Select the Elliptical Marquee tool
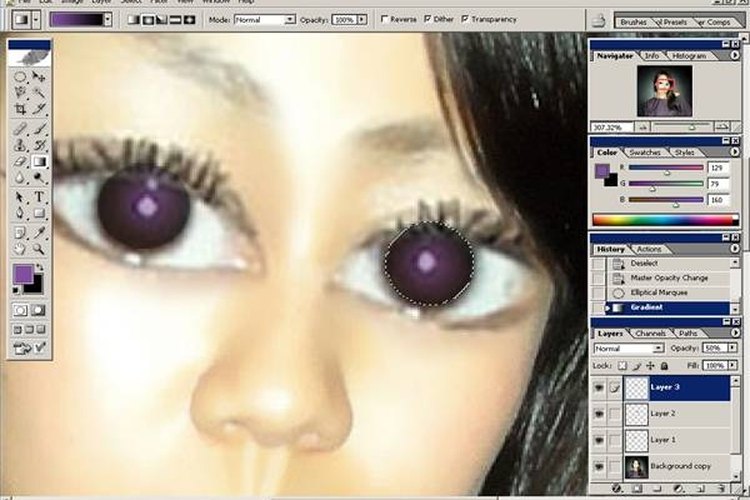Image resolution: width=750 pixels, height=500 pixels. [x=20, y=77]
